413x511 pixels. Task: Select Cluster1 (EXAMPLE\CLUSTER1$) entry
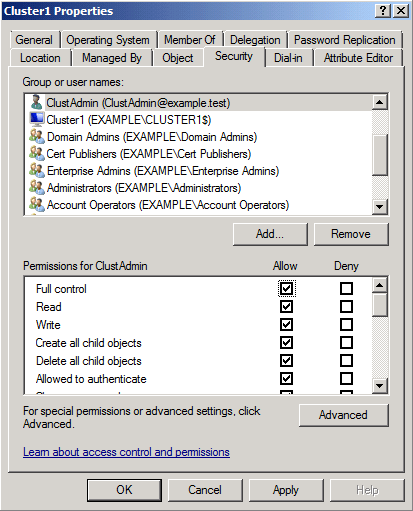199,120
